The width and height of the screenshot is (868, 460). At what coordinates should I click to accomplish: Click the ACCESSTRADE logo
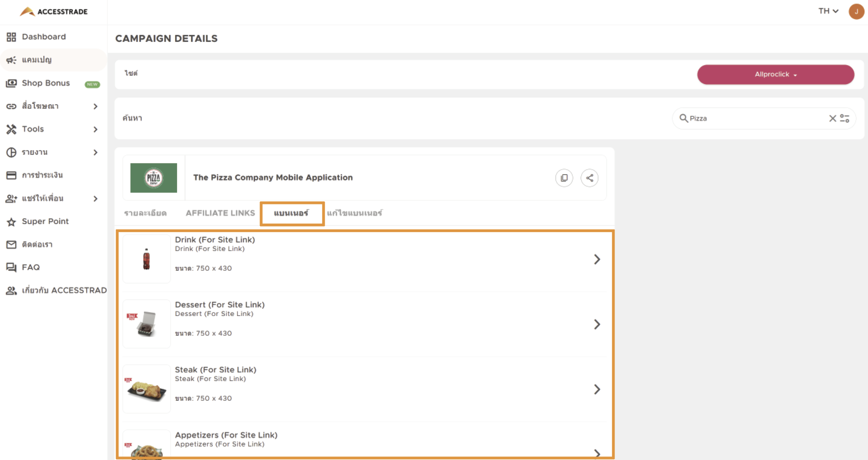54,12
